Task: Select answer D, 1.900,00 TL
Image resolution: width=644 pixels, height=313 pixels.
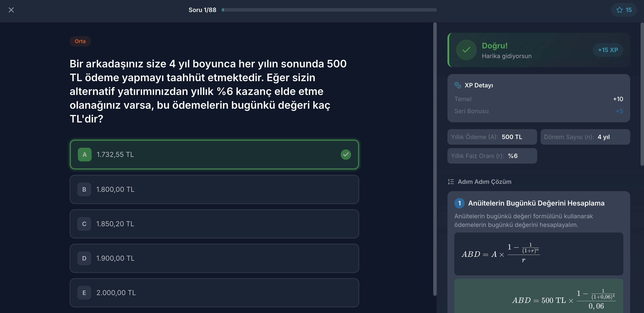Action: [214, 258]
